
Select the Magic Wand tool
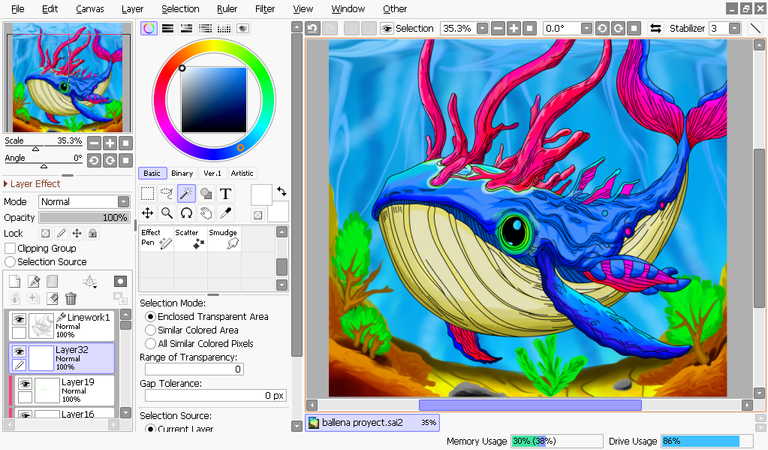186,193
